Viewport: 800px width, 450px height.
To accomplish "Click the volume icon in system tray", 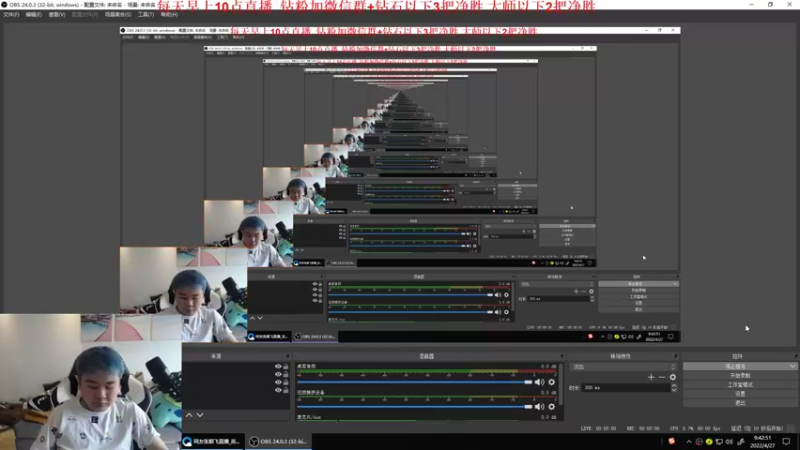I will 729,442.
